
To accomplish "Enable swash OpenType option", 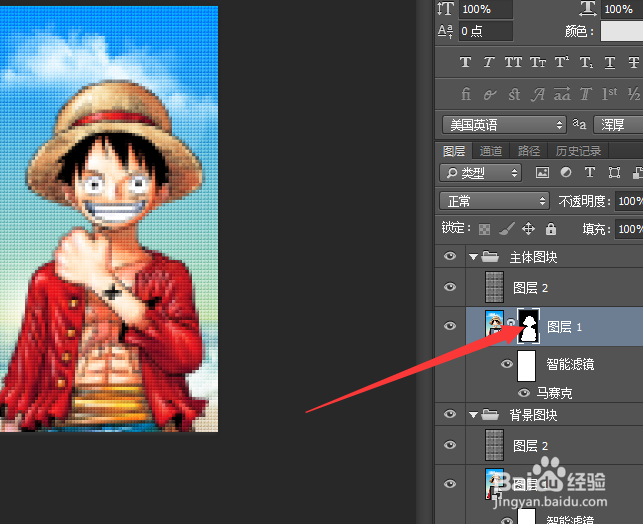I will point(538,94).
